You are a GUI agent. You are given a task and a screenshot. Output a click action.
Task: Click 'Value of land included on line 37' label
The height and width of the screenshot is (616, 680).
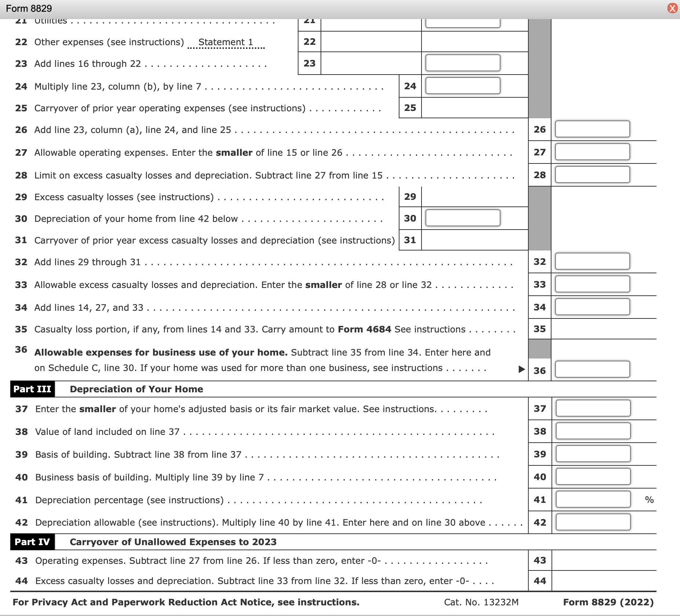[107, 432]
